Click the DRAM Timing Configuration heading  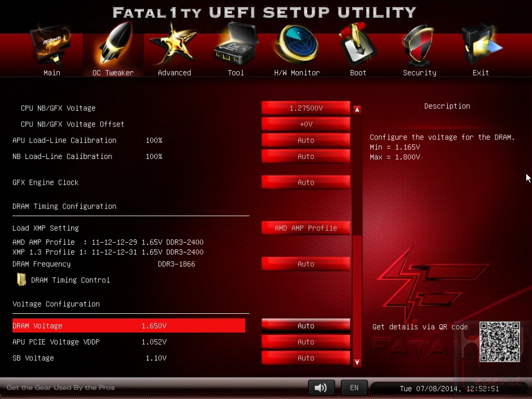tap(64, 206)
